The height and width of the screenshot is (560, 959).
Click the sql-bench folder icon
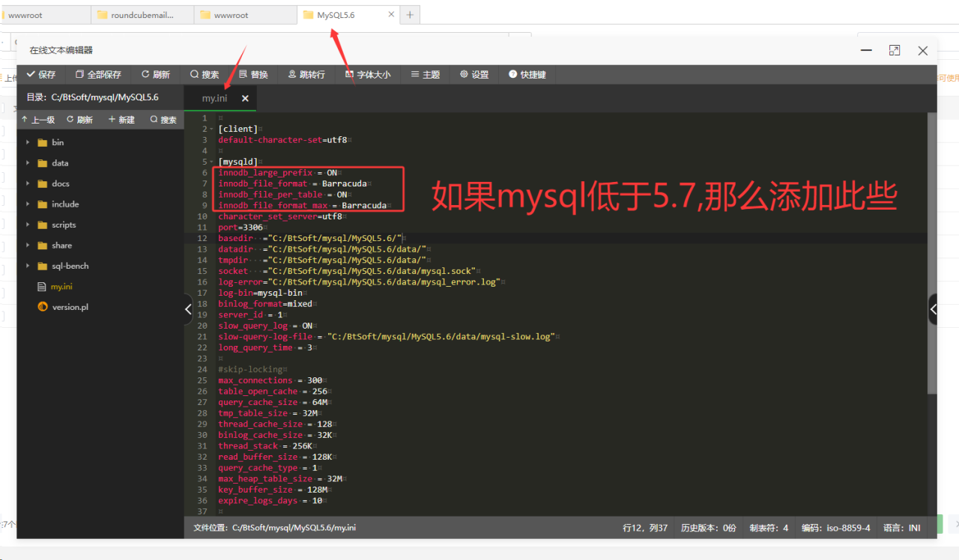(42, 266)
